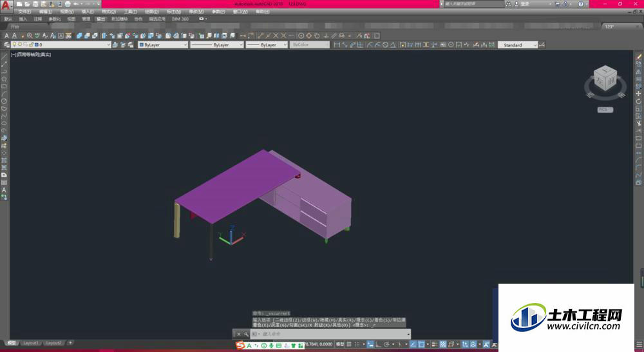Click the rectangle tool in left draw toolbar

[x=4, y=86]
